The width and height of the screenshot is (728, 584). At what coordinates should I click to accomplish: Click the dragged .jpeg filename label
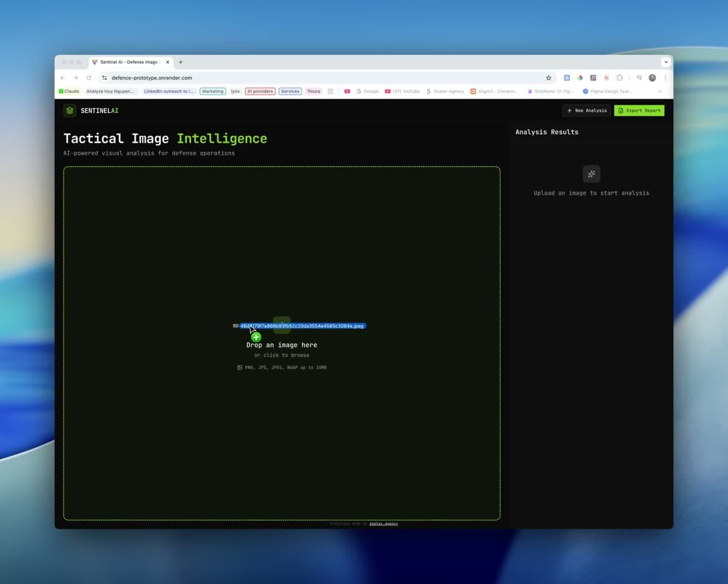tap(302, 326)
